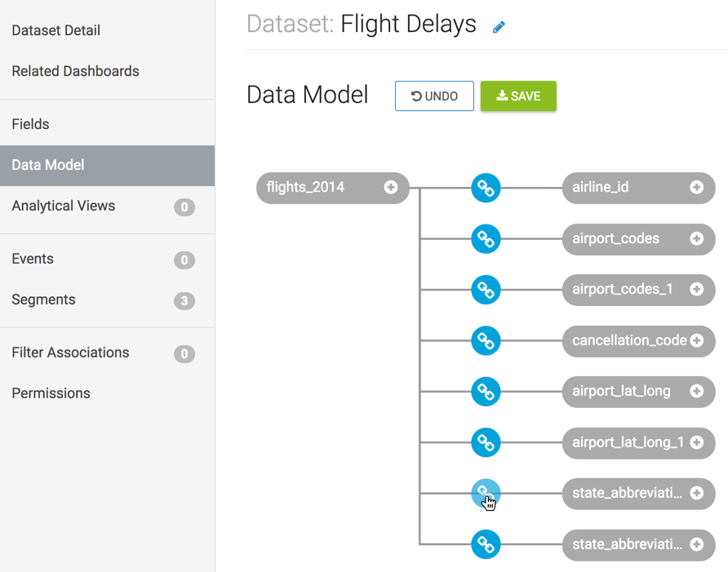Click the bottom state_abbreviations join link icon

coord(486,544)
